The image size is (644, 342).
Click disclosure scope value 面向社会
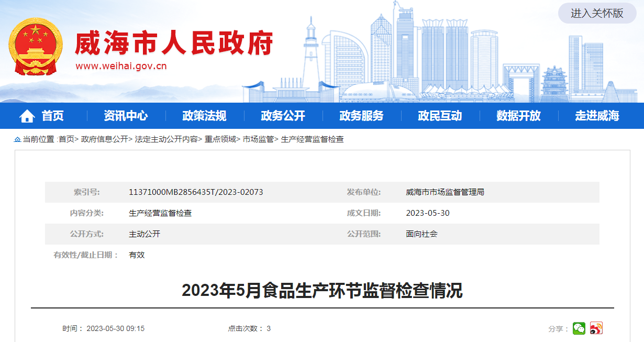(x=421, y=234)
